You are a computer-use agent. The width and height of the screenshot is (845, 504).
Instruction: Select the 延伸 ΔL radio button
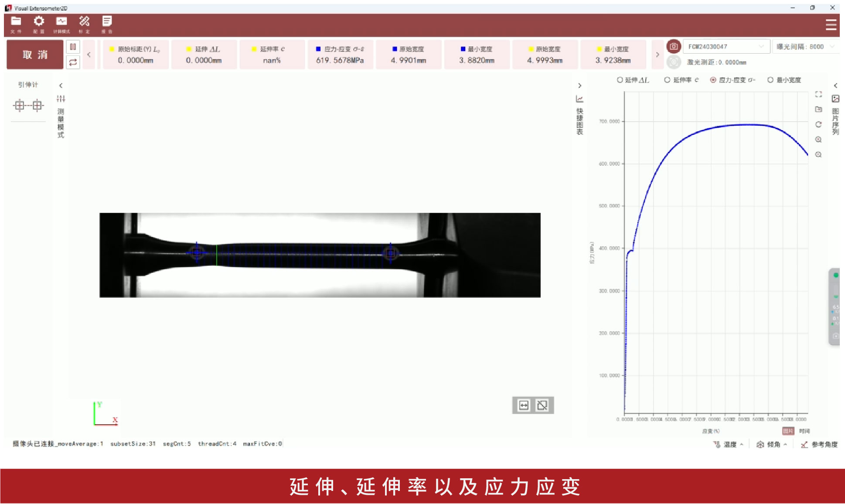[620, 80]
